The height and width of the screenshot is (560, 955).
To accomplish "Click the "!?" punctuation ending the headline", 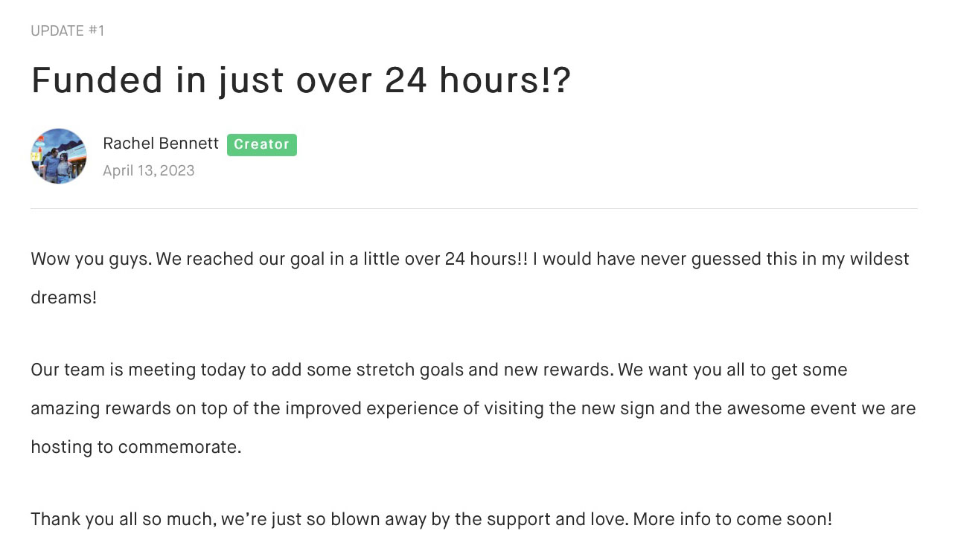I will 558,80.
